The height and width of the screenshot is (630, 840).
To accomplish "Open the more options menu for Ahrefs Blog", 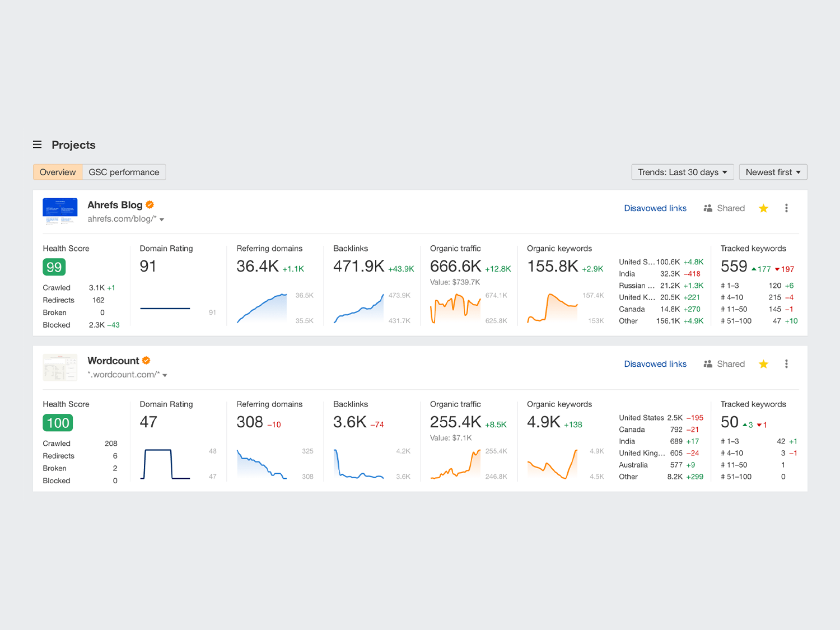I will point(786,208).
